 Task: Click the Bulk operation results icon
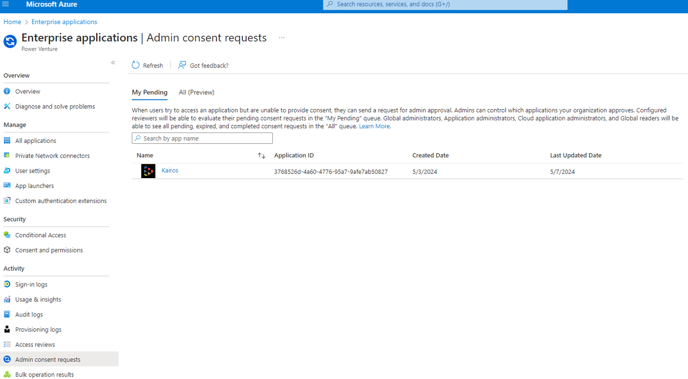pos(7,374)
